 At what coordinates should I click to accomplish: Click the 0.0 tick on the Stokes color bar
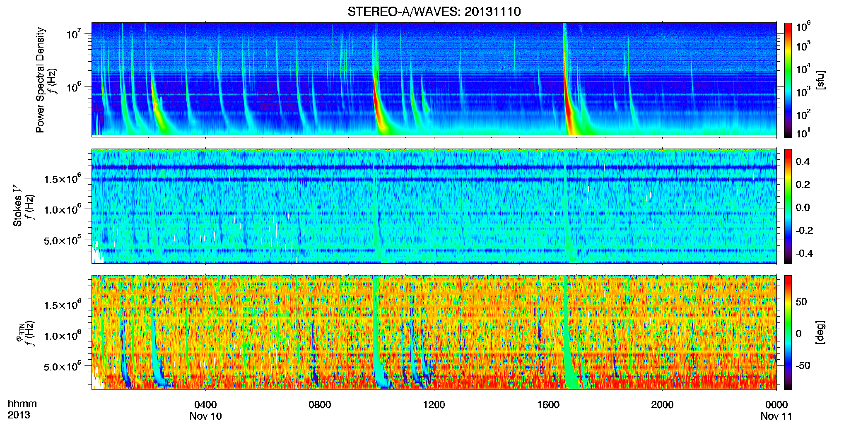803,207
